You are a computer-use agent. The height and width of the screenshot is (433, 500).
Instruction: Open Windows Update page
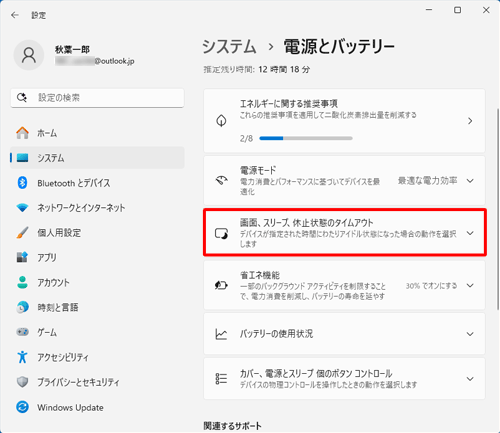97,407
